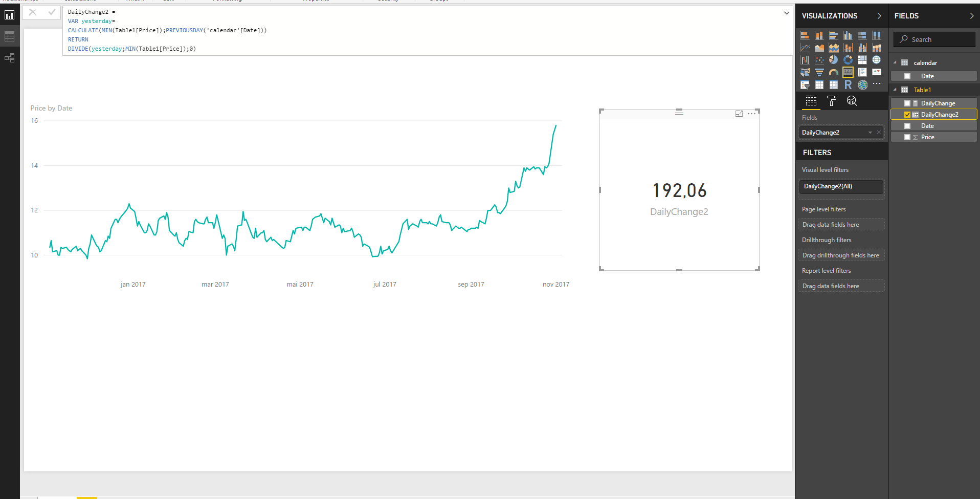Expand the formula bar with the chevron

[x=786, y=13]
